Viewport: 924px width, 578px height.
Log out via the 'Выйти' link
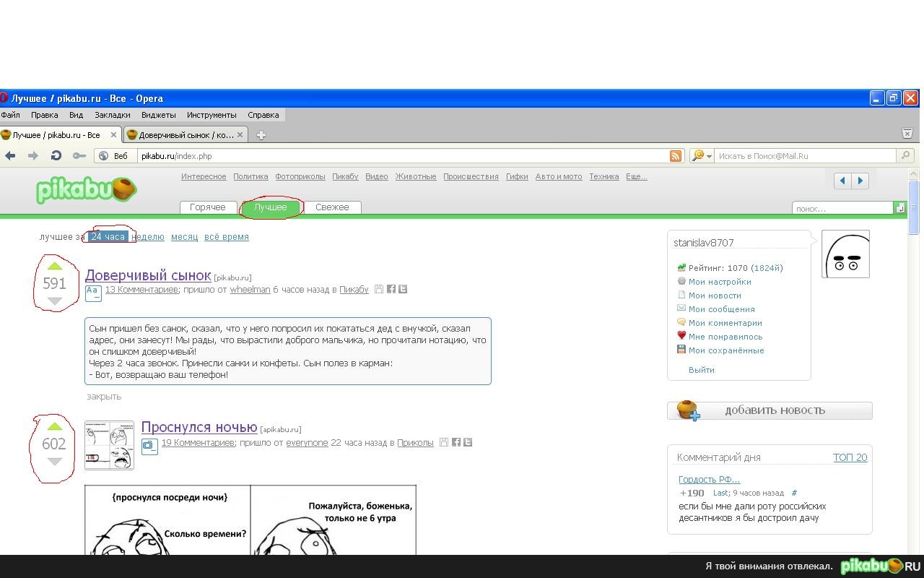(x=701, y=370)
